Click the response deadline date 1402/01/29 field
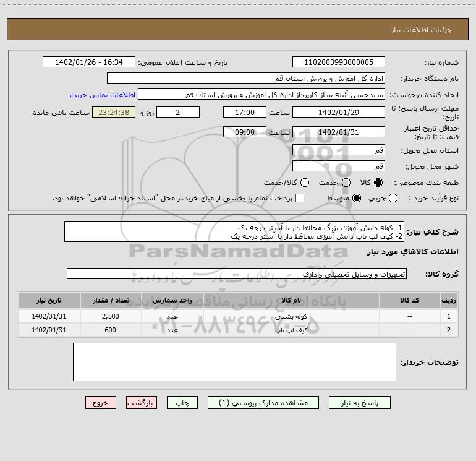The height and width of the screenshot is (461, 476). pos(339,112)
